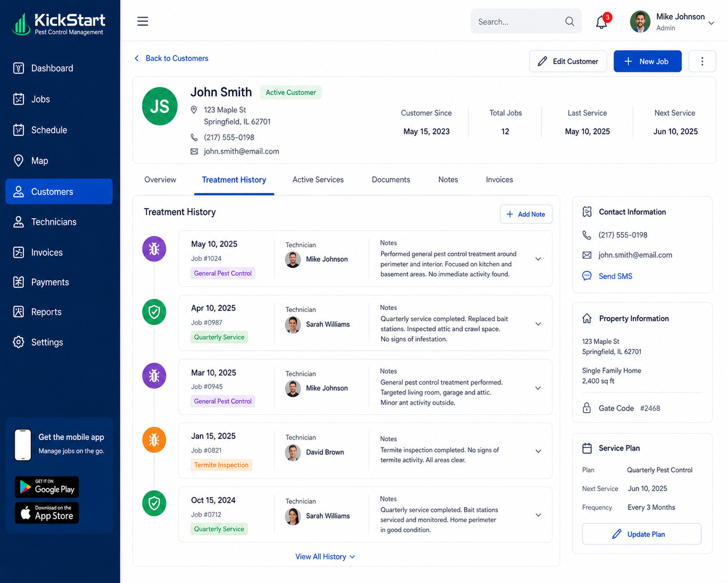Viewport: 728px width, 583px height.
Task: Switch to the Notes tab
Action: tap(448, 180)
